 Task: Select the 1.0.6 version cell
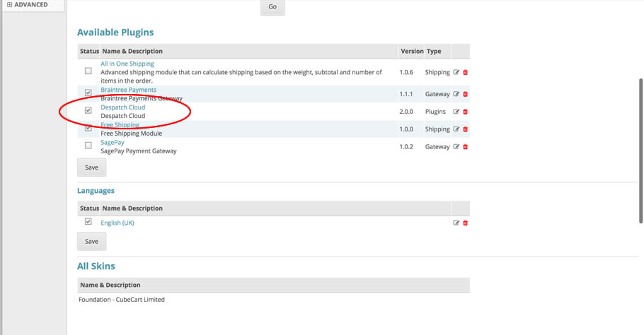click(406, 72)
